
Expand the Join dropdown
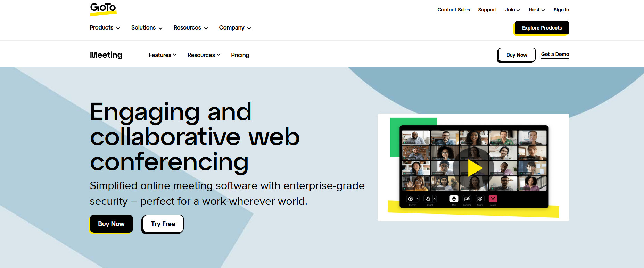(513, 10)
